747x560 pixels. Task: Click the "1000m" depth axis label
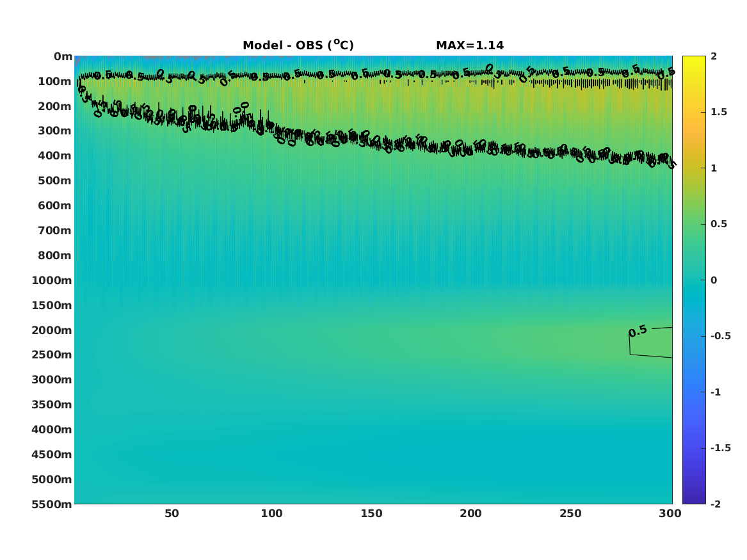tap(51, 280)
